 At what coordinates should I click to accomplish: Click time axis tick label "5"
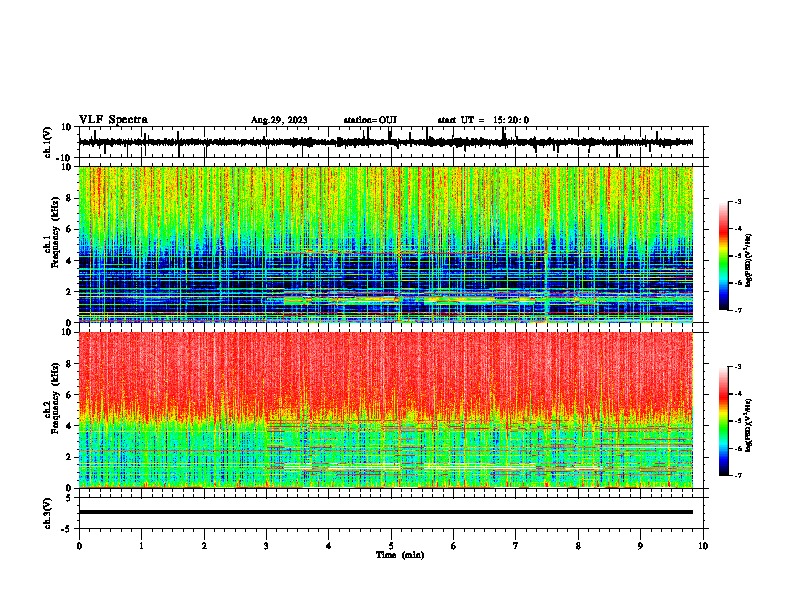click(x=391, y=545)
